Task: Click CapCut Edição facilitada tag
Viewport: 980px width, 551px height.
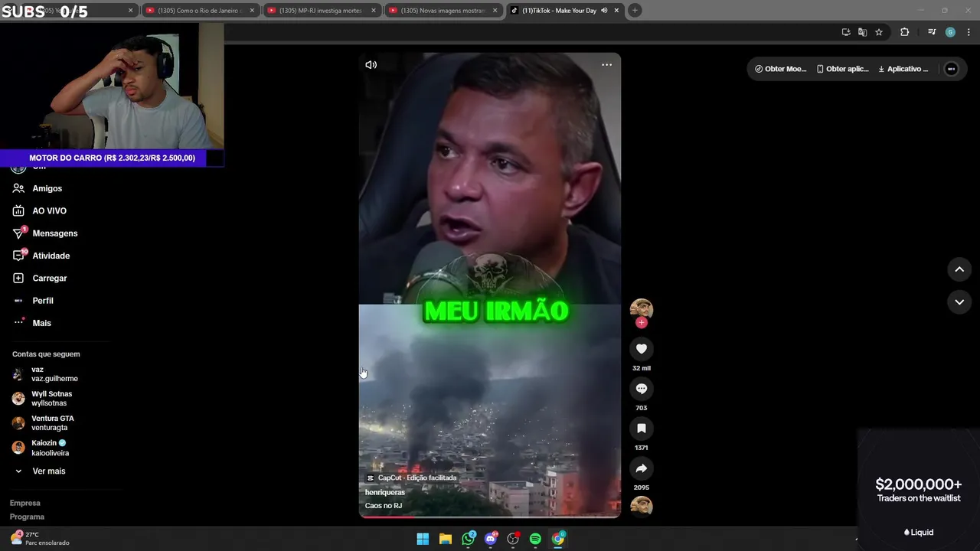Action: pyautogui.click(x=412, y=478)
